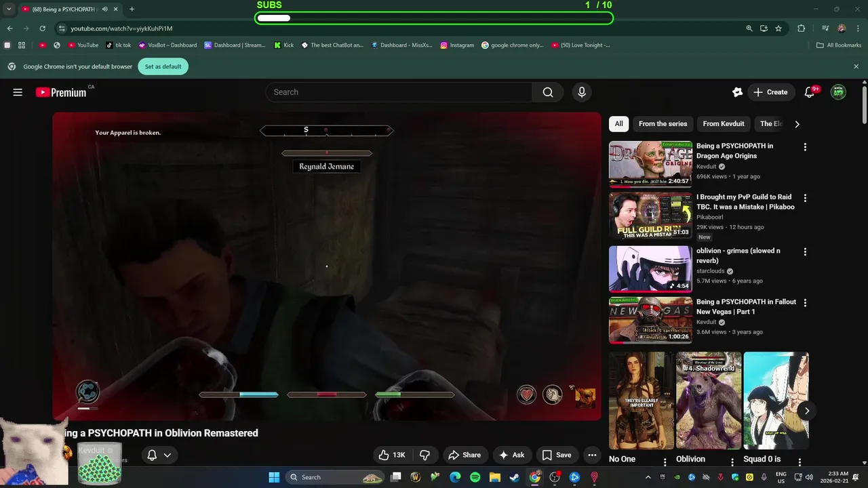Viewport: 868px width, 488px height.
Task: Show next filter chips with arrow
Action: [x=797, y=124]
